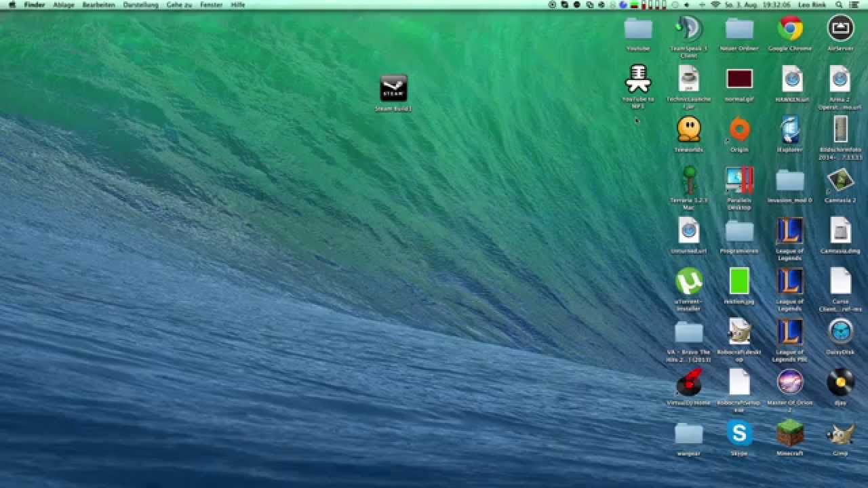Open the Steam Build desktop icon
Screen dimensions: 868x488
pos(393,88)
